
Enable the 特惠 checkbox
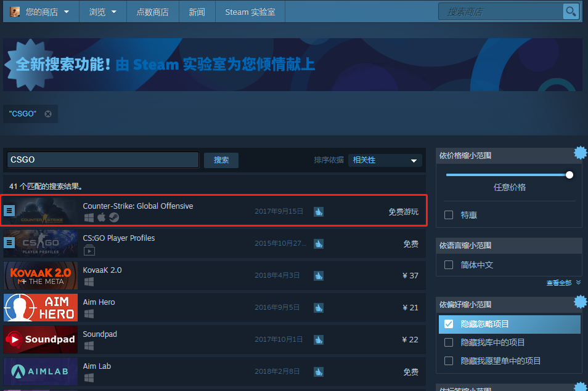(x=449, y=214)
